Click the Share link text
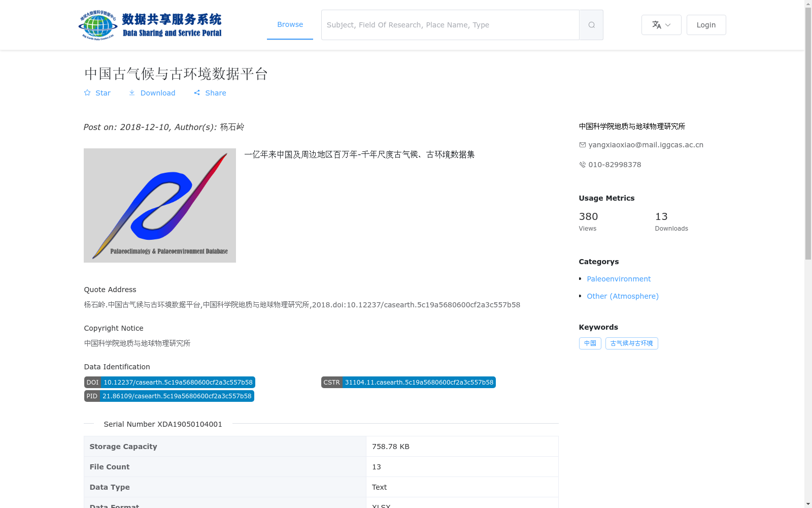The height and width of the screenshot is (508, 812). point(216,93)
